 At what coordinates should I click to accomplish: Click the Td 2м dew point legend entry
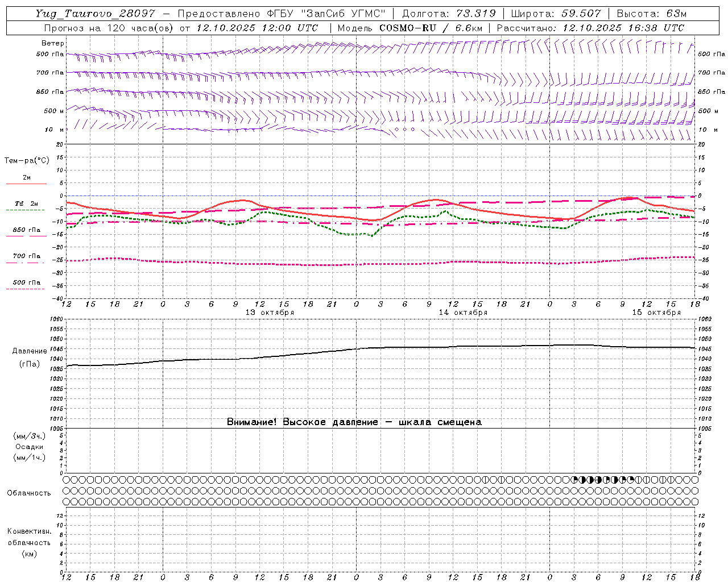[x=26, y=203]
